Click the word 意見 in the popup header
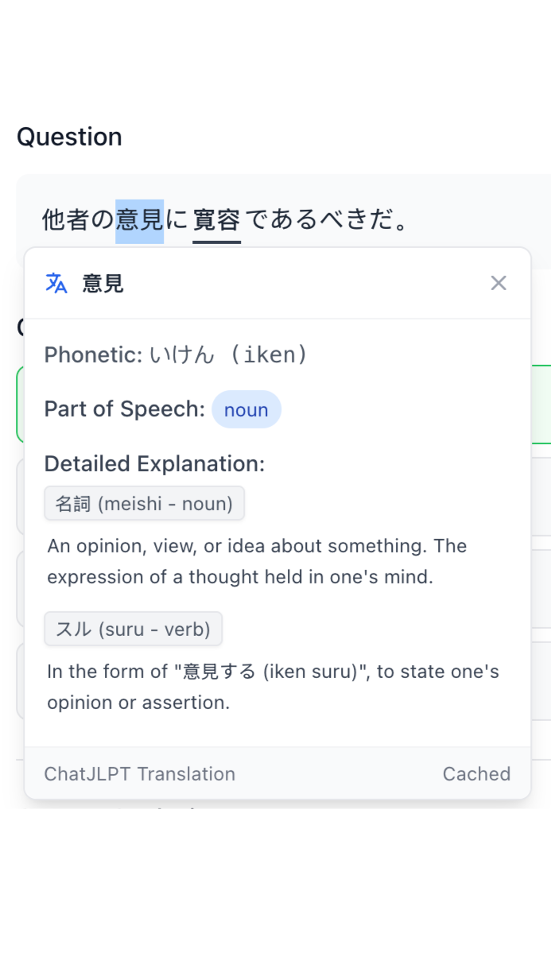This screenshot has height=980, width=551. point(102,284)
